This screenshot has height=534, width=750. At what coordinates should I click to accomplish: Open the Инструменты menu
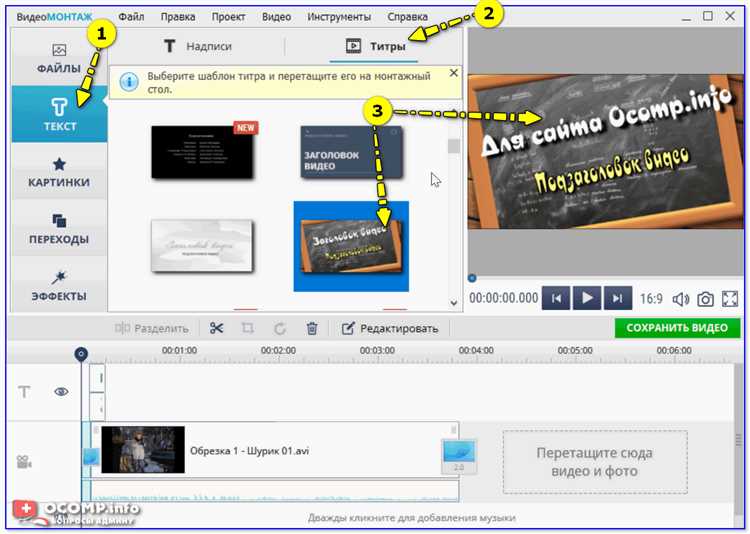[339, 17]
